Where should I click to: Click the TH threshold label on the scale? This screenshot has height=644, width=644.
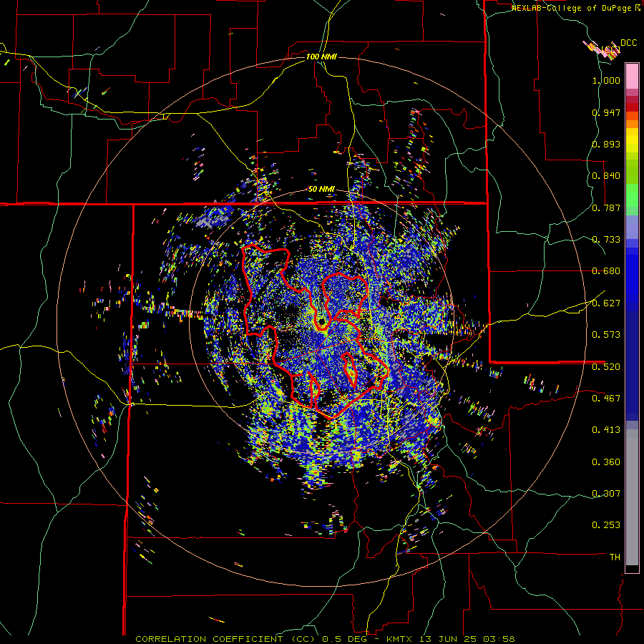[x=615, y=557]
